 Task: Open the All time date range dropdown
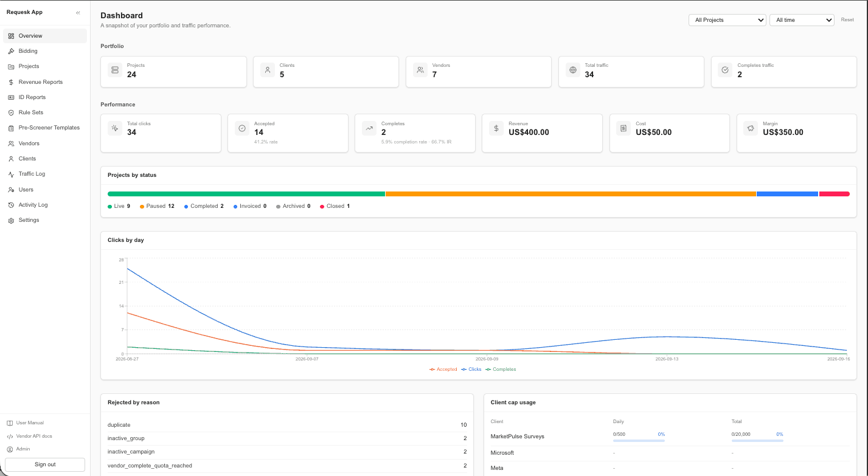click(802, 20)
